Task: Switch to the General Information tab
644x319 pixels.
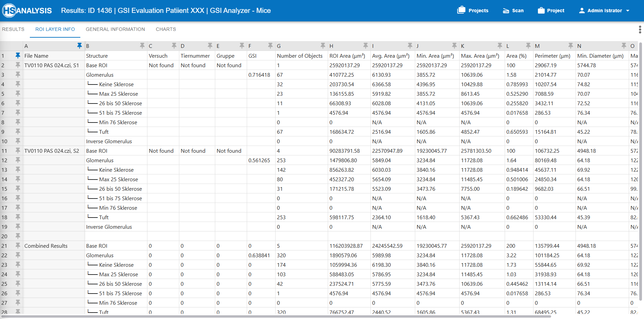Action: point(115,29)
